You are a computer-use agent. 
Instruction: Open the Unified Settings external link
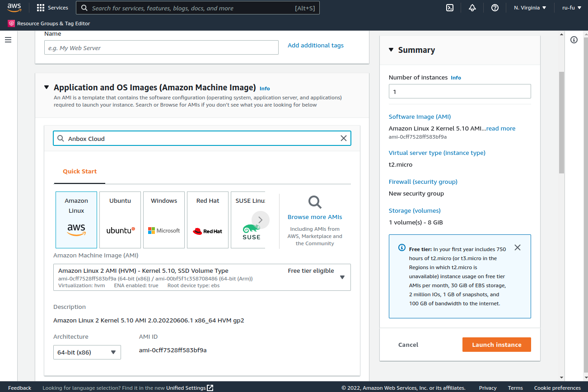click(x=190, y=388)
